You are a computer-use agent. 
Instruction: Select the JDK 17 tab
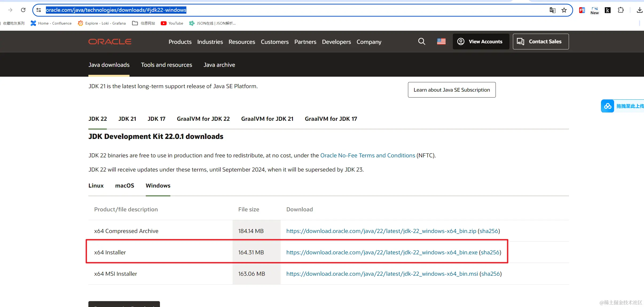[156, 119]
